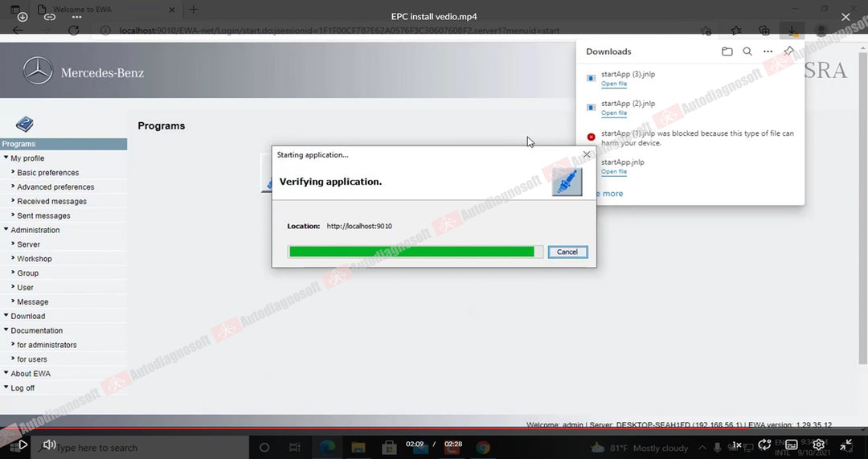The image size is (868, 459).
Task: Open a new browser tab with plus
Action: coord(193,10)
